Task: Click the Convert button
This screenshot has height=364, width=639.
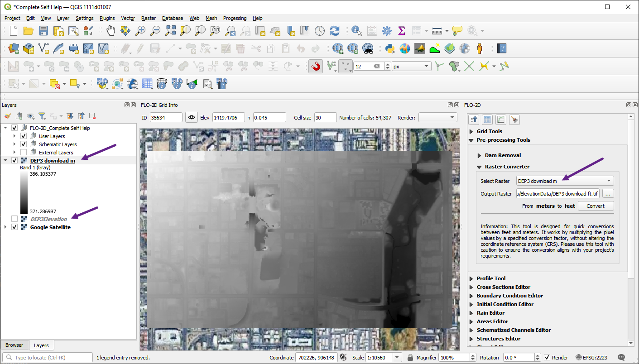Action: pos(596,206)
